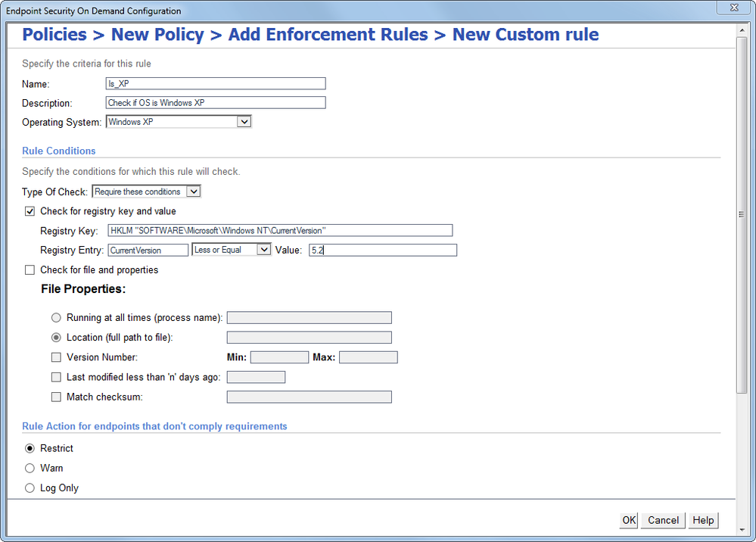The image size is (756, 542).
Task: Click the registry Value field
Action: pos(382,251)
